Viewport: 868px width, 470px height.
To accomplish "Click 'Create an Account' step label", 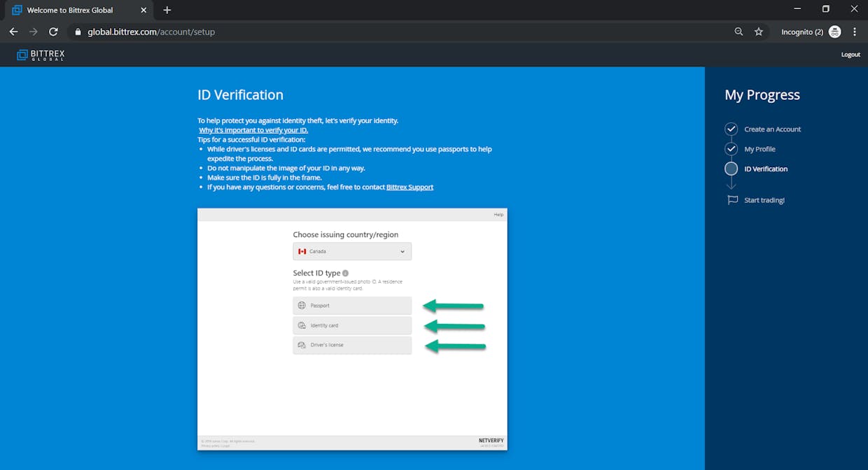I will point(772,129).
